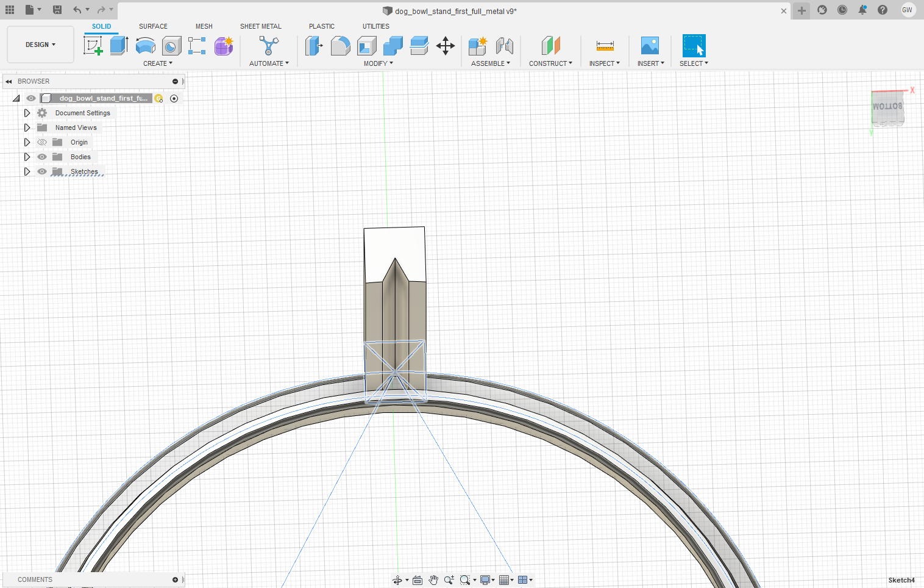Click the Measure tool icon

(605, 46)
